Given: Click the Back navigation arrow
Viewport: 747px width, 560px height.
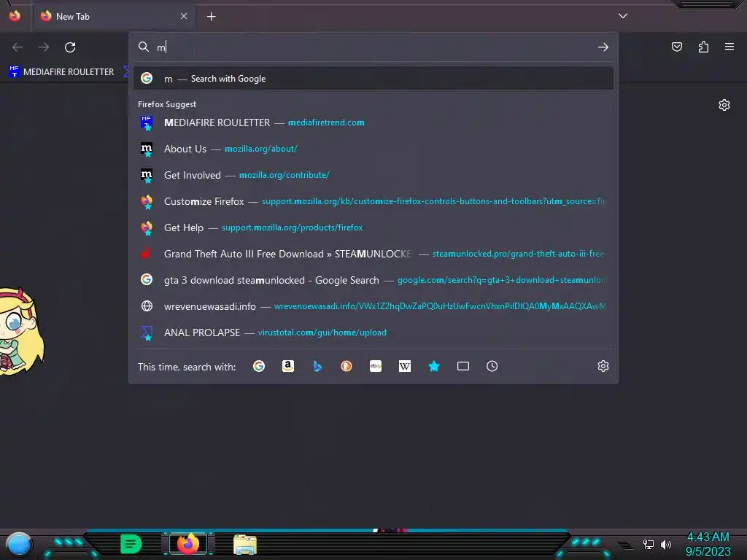Looking at the screenshot, I should point(18,47).
